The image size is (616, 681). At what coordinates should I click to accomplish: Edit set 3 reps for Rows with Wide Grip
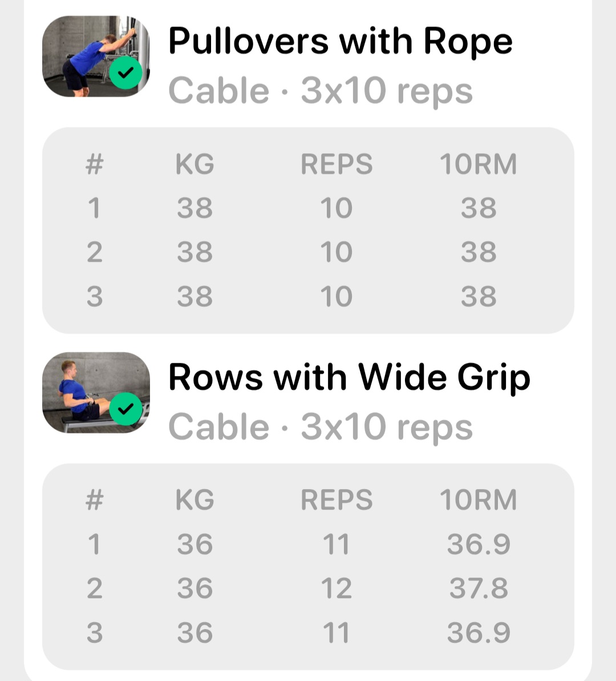(336, 633)
